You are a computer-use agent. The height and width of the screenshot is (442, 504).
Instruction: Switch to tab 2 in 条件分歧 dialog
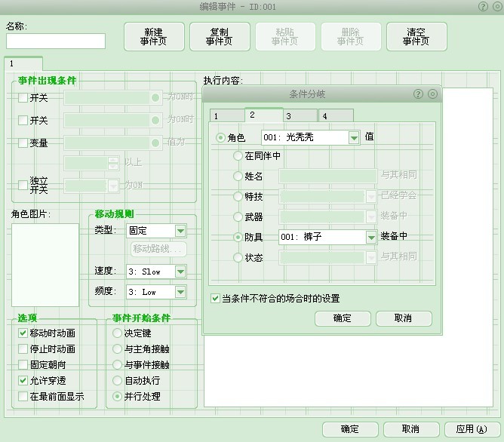(264, 115)
